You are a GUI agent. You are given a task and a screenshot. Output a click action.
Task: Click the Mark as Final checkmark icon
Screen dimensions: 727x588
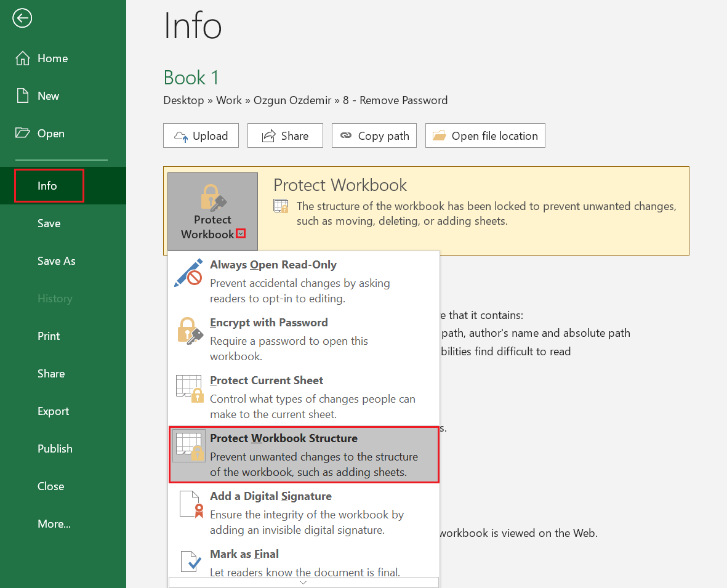(190, 561)
